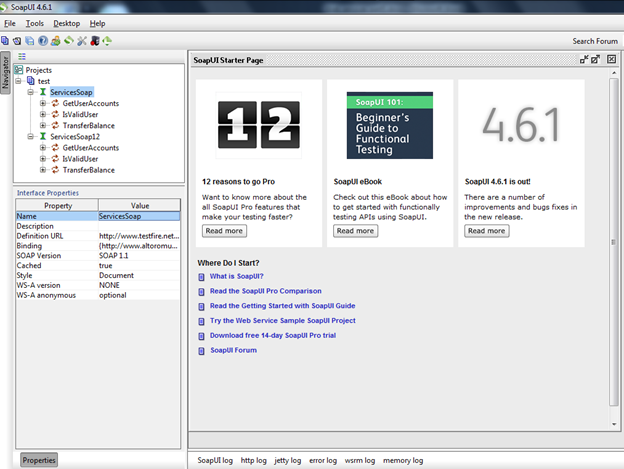Expand GetUserAccounts under ServicesSoap12
Viewport: 624px width, 469px height.
(42, 148)
